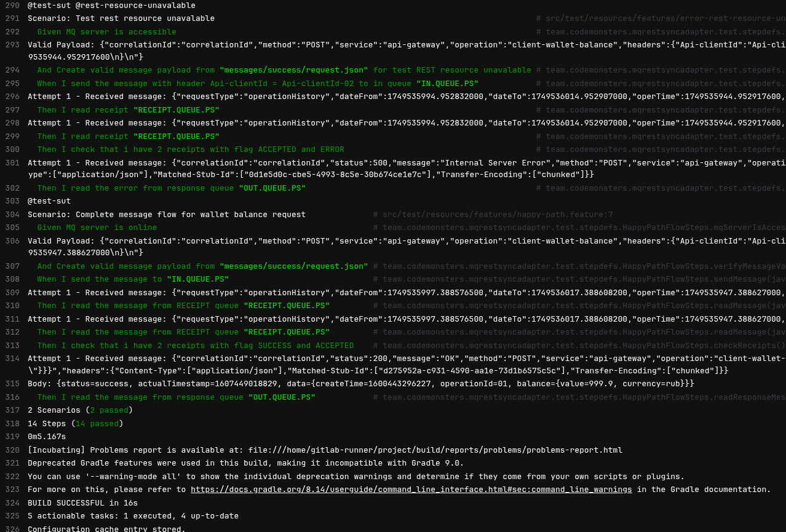Click the "2 Scenarios (2 passed)" summary line
The width and height of the screenshot is (786, 532).
[80, 410]
